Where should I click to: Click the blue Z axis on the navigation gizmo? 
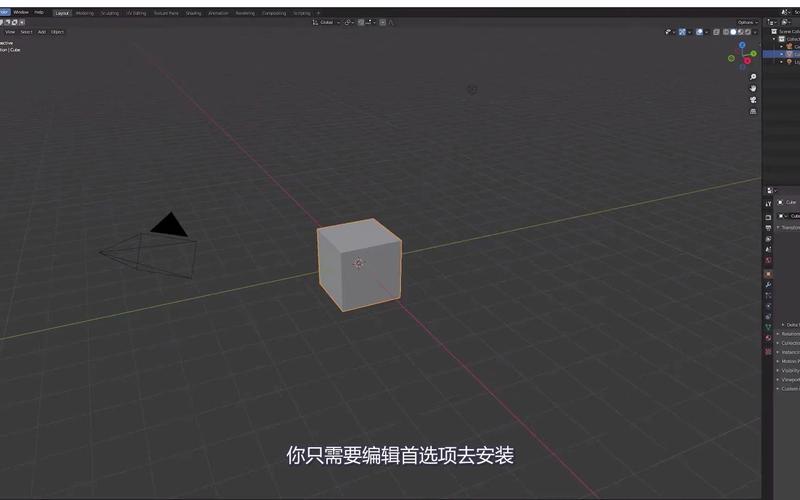point(742,45)
